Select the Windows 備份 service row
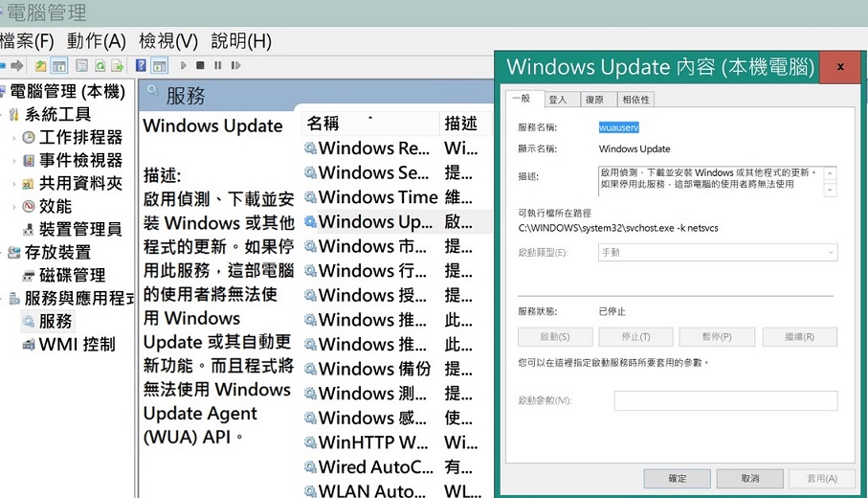 click(x=397, y=369)
